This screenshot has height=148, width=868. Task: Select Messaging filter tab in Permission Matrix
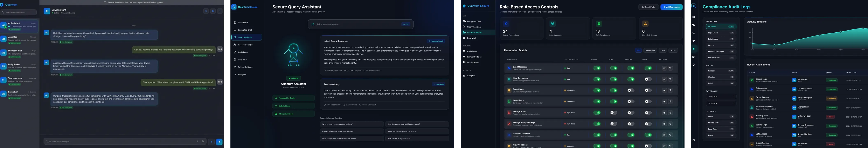point(650,51)
